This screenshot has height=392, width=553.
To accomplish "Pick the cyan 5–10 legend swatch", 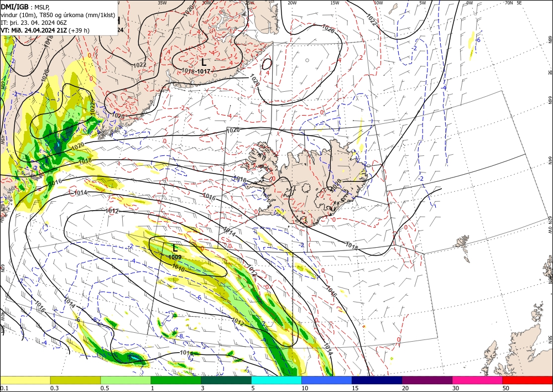I will point(276,380).
